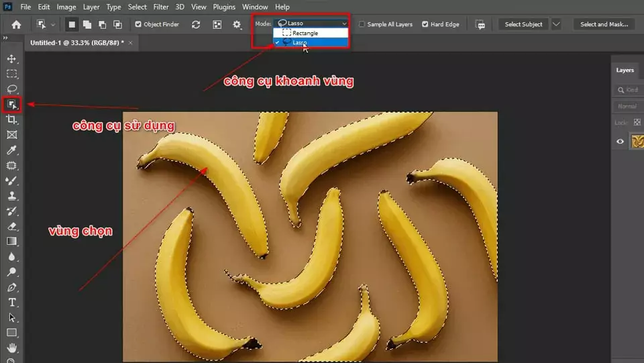Screen dimensions: 644x363
Task: Open the Window menu
Action: click(x=255, y=7)
